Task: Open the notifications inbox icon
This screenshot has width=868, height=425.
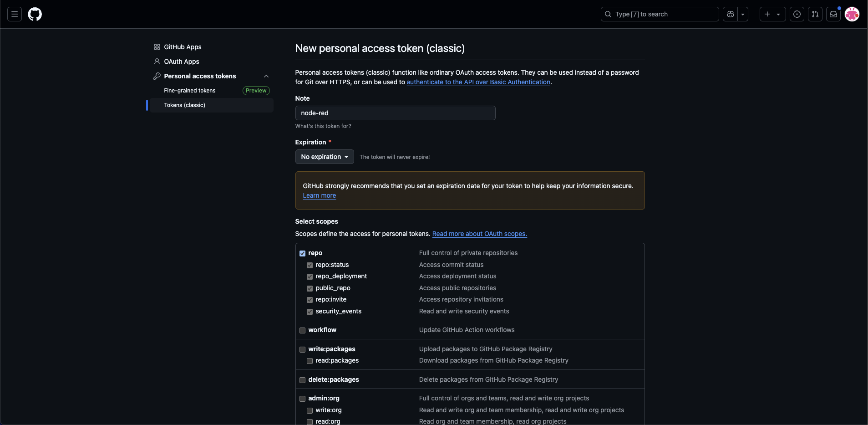Action: (x=833, y=14)
